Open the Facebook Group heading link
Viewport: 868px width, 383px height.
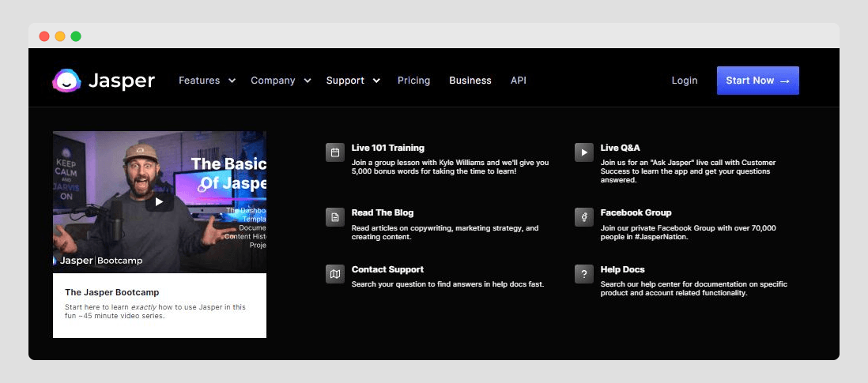point(636,212)
